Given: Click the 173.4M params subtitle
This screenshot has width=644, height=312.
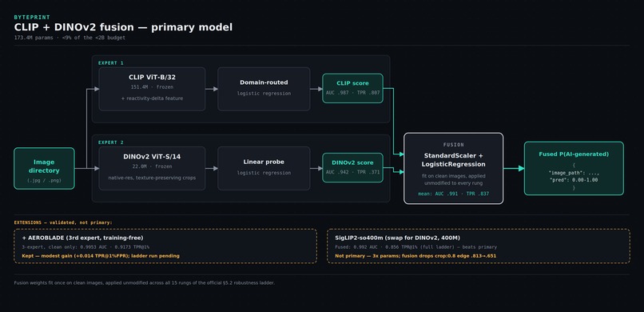Looking at the screenshot, I should coord(70,38).
